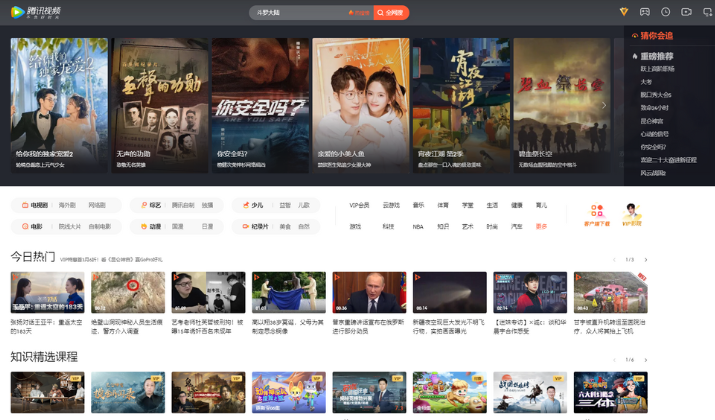Open 大考 in the recommended list
Viewport: 715px width, 420px height.
(646, 82)
